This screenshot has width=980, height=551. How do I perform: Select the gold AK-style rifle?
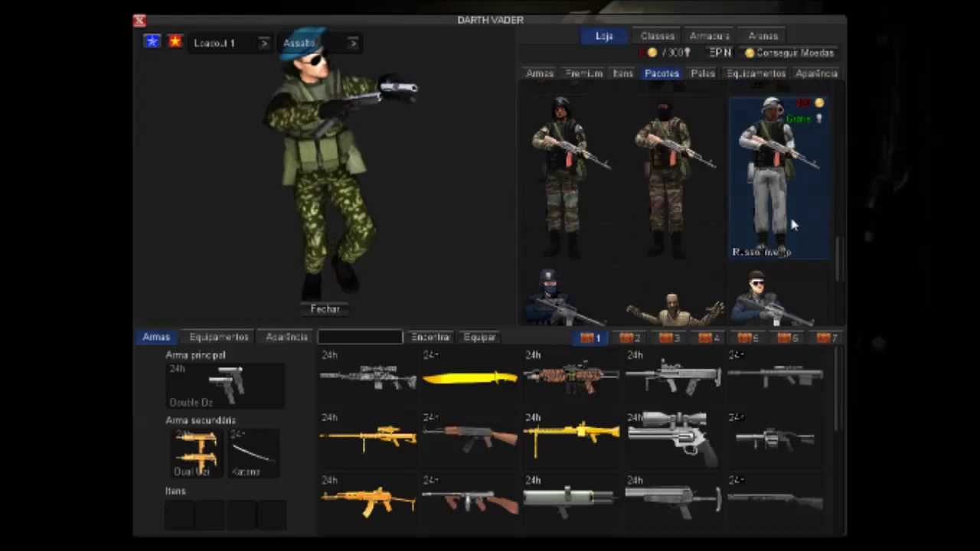(x=367, y=502)
